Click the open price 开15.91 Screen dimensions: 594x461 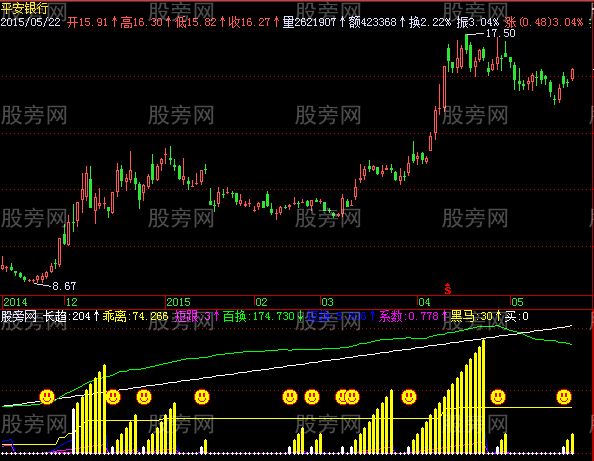point(88,22)
